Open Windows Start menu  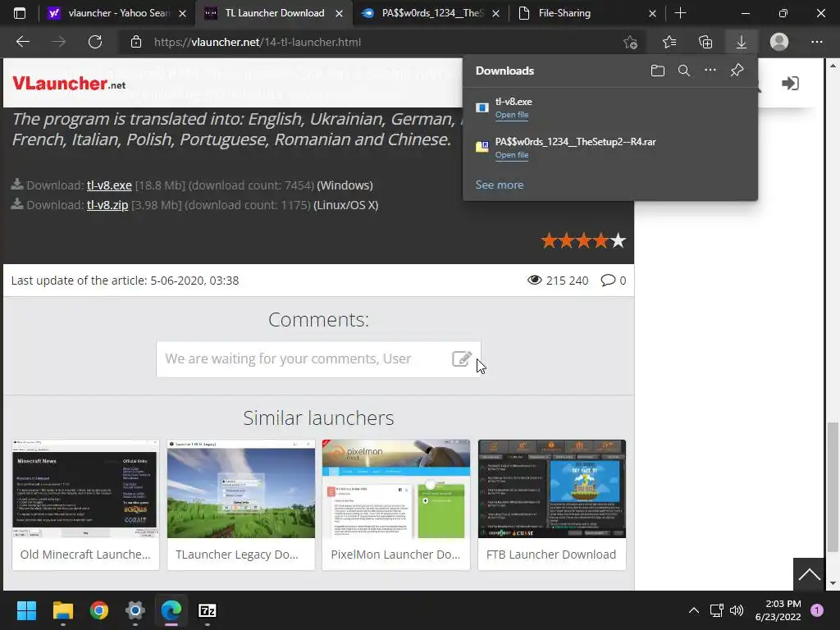[26, 610]
